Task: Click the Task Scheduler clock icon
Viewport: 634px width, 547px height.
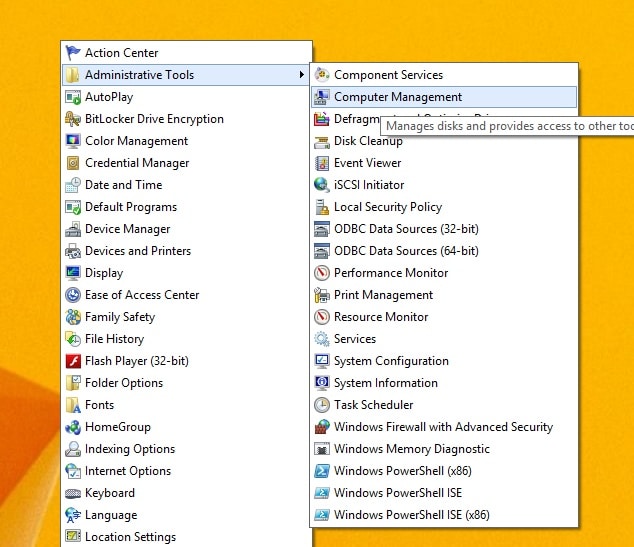Action: point(322,405)
